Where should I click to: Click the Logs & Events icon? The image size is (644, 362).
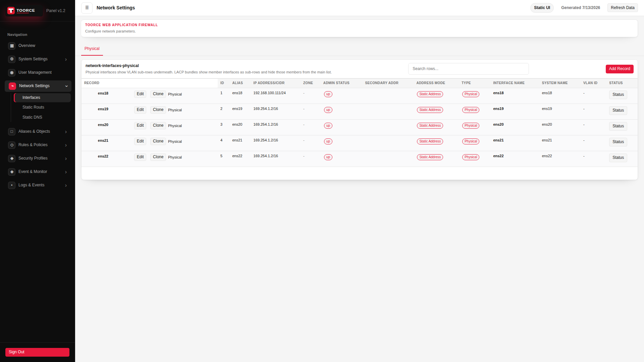12,185
